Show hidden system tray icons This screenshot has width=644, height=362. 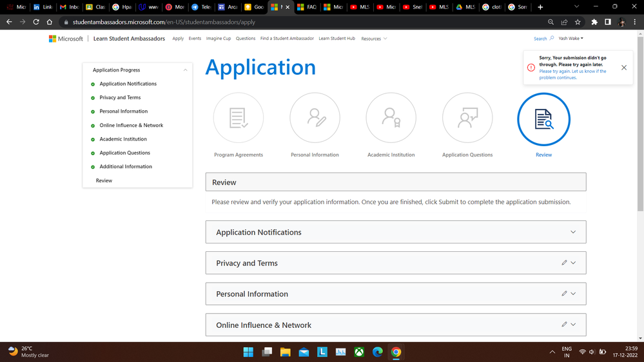tap(552, 352)
